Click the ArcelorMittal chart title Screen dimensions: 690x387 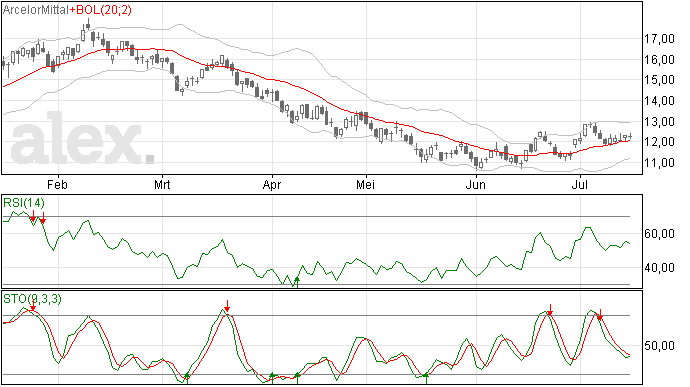pyautogui.click(x=36, y=10)
